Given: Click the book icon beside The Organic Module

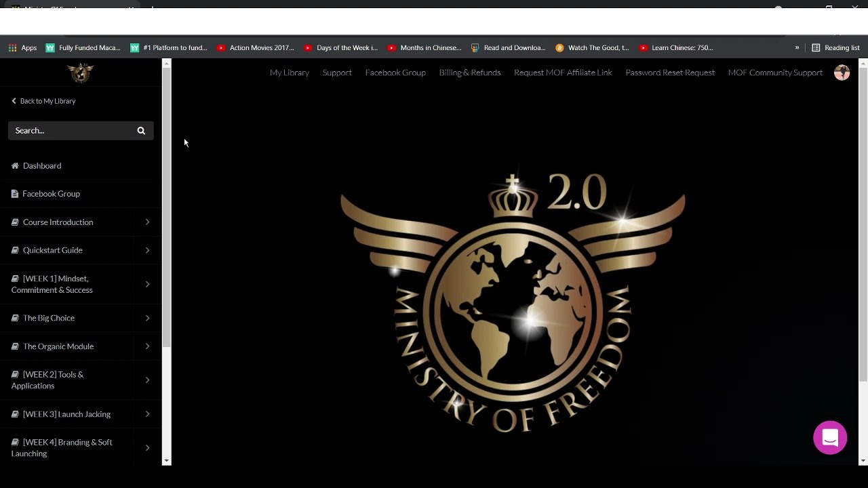Looking at the screenshot, I should point(15,346).
